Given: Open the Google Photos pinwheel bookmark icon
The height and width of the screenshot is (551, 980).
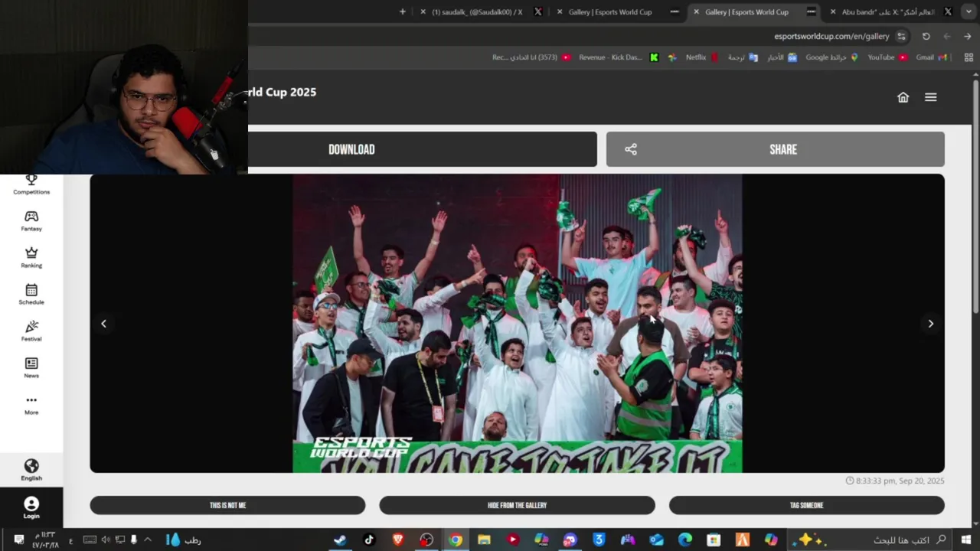Looking at the screenshot, I should click(672, 57).
